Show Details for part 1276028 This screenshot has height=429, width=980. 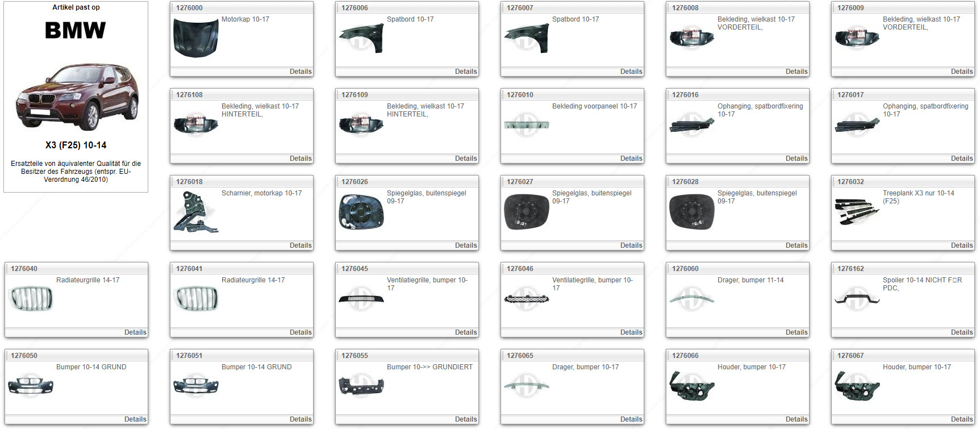point(796,245)
